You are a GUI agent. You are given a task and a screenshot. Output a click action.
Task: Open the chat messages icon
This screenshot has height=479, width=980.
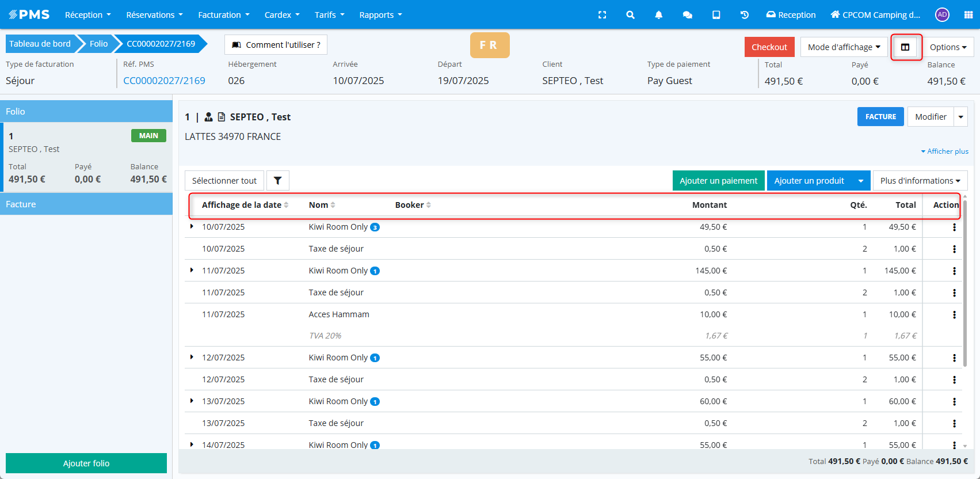click(687, 15)
